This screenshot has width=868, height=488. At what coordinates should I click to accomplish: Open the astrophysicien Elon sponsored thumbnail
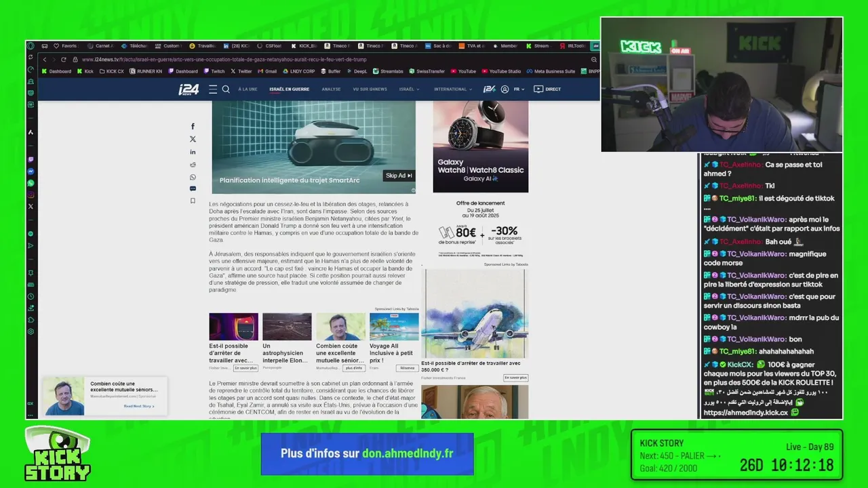(x=287, y=327)
